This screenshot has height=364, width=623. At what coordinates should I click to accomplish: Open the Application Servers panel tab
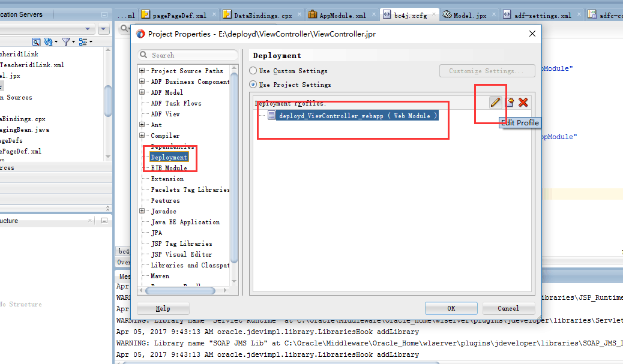[22, 14]
